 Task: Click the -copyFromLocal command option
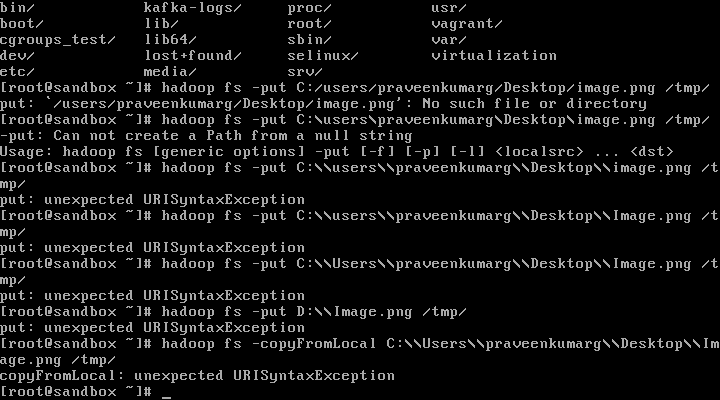point(314,344)
